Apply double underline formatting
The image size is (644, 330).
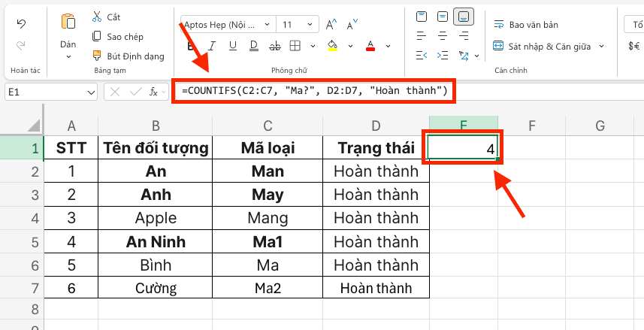pyautogui.click(x=254, y=46)
